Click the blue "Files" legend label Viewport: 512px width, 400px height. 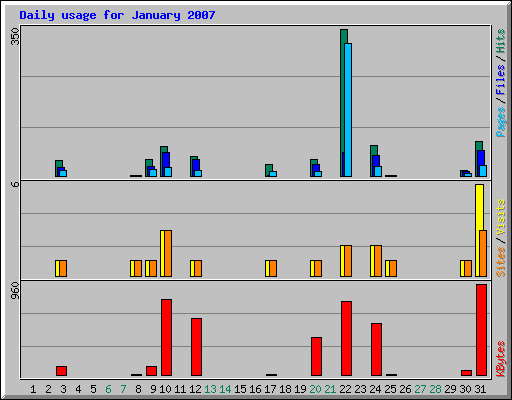(x=501, y=80)
